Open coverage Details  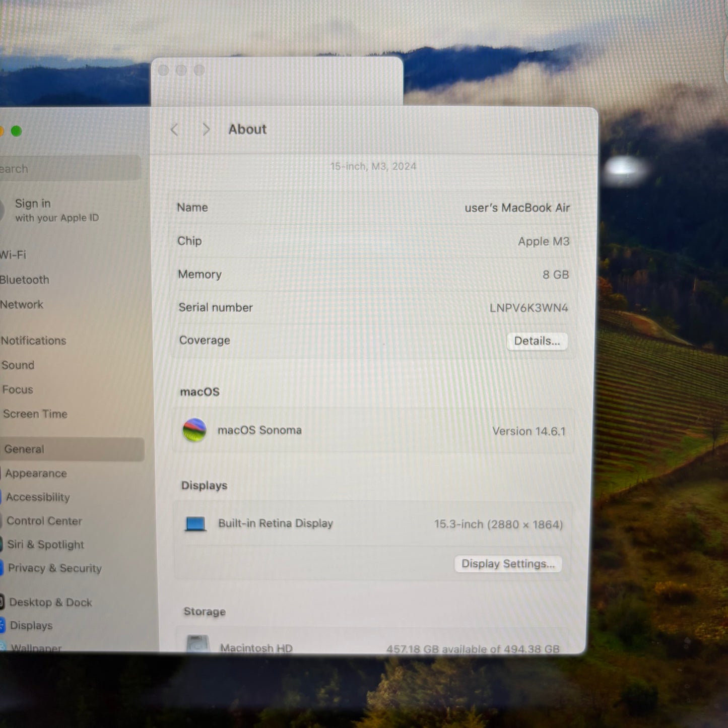coord(537,341)
